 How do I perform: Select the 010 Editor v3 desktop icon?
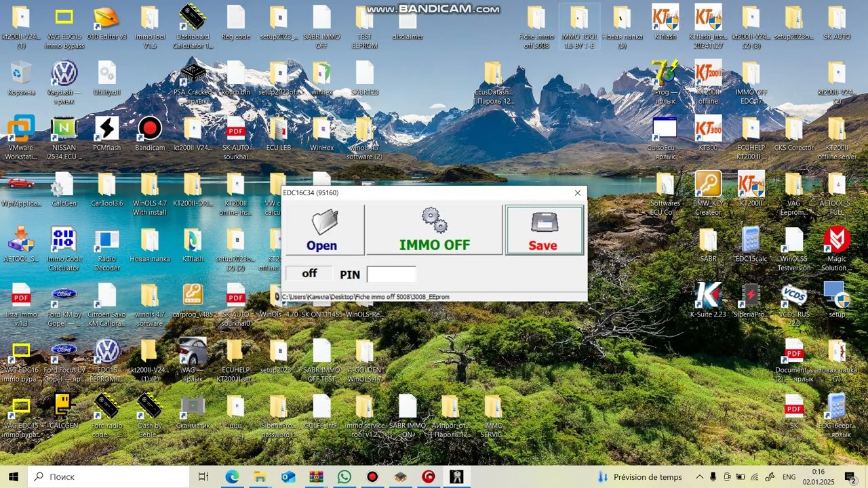106,24
